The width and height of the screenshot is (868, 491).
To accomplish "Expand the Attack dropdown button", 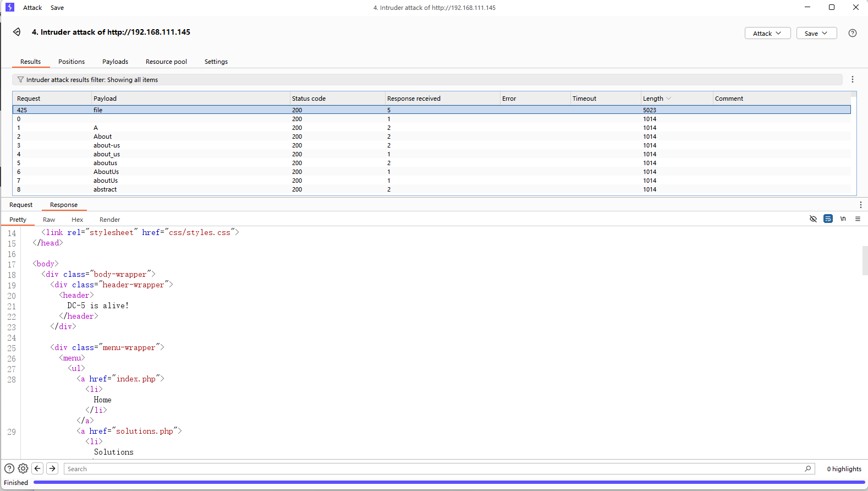I will click(x=767, y=33).
